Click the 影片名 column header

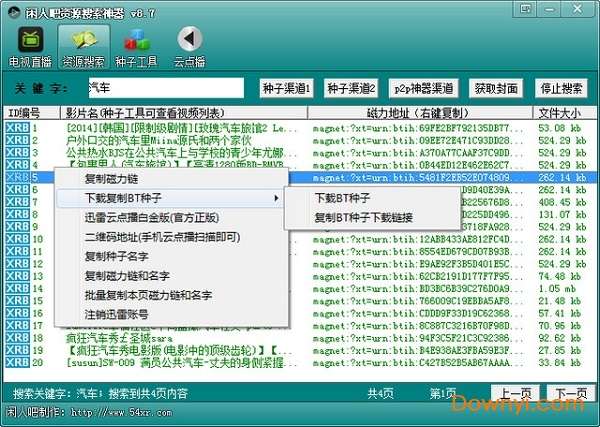(184, 113)
